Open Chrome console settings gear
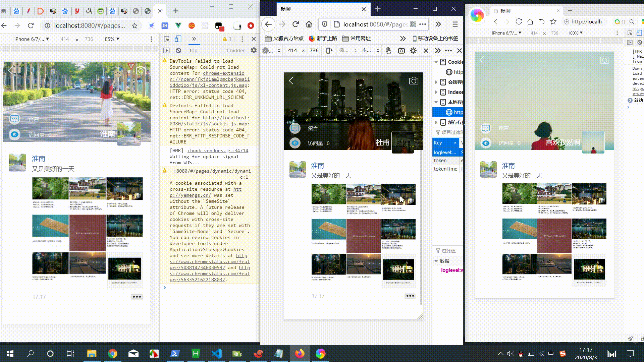This screenshot has width=644, height=362. tap(254, 51)
